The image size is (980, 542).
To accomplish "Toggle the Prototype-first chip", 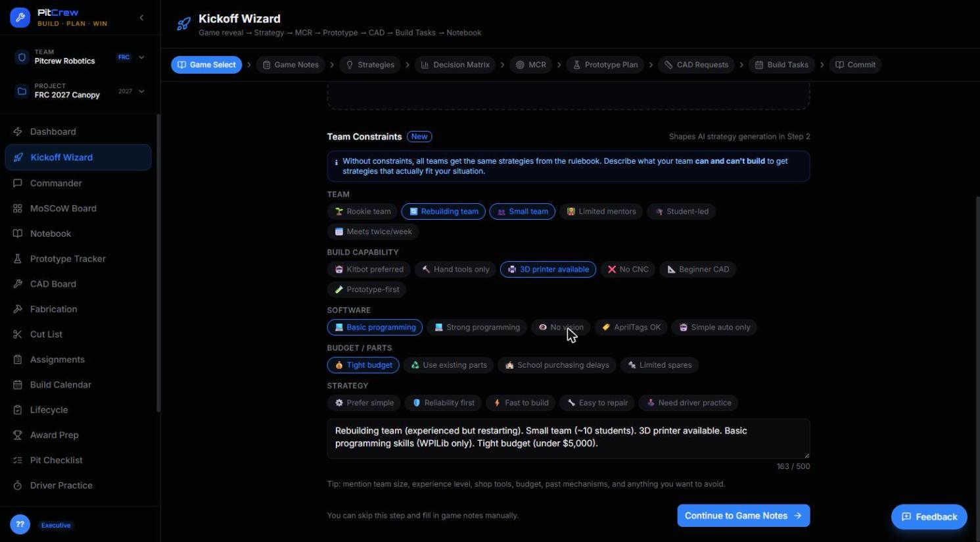I will click(x=367, y=289).
